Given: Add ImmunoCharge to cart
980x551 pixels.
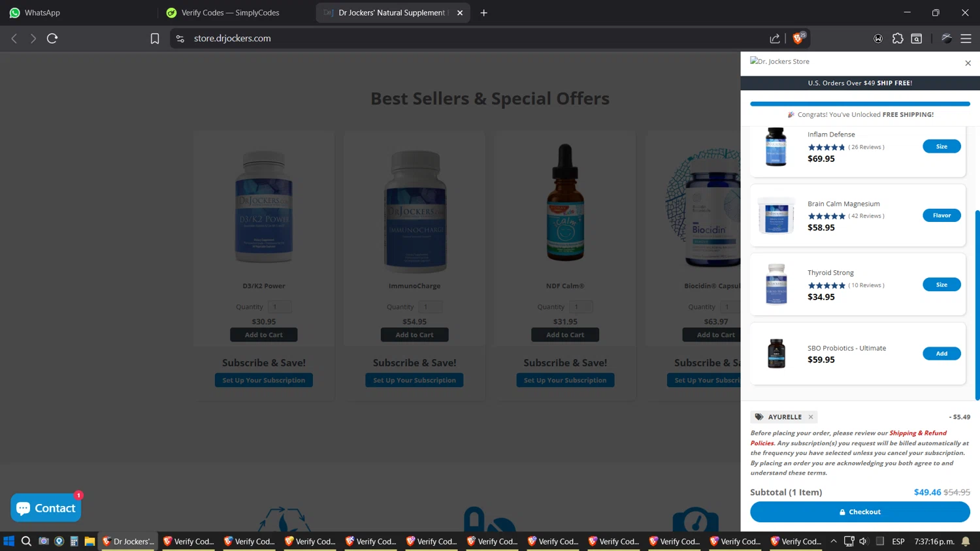Looking at the screenshot, I should pyautogui.click(x=414, y=335).
